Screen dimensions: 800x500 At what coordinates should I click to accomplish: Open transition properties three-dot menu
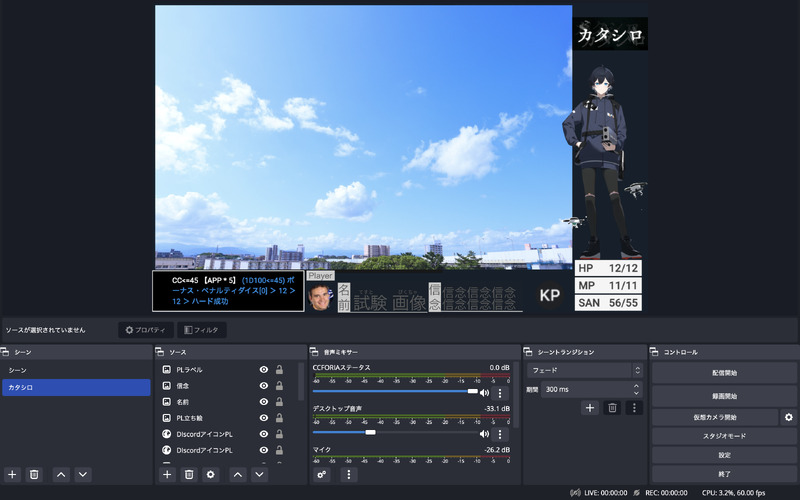click(634, 408)
